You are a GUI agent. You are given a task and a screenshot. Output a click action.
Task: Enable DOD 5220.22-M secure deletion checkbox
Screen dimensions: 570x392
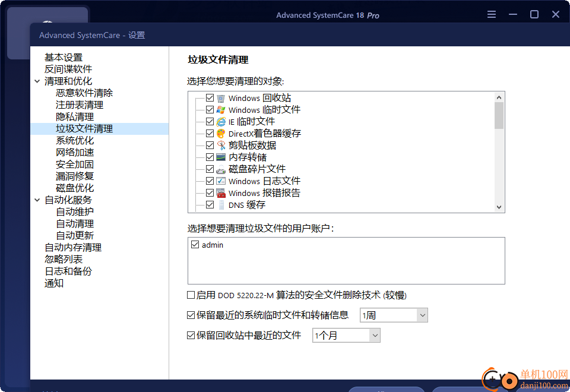191,295
